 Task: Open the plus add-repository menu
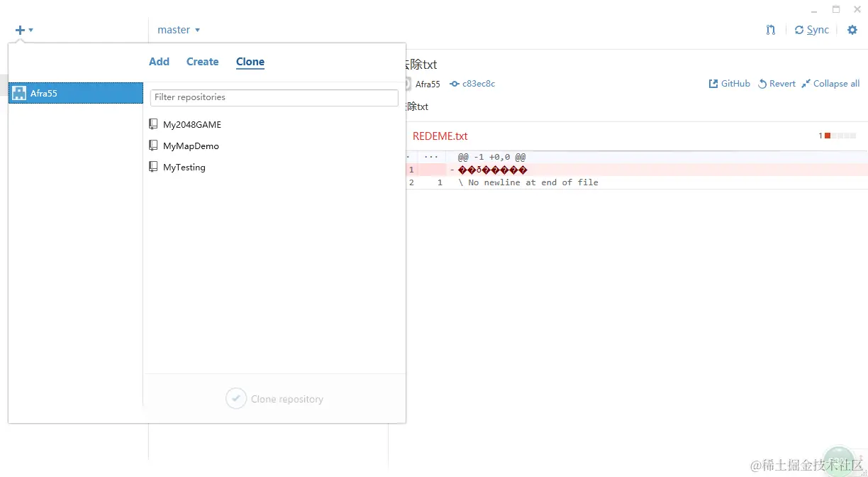[x=24, y=30]
